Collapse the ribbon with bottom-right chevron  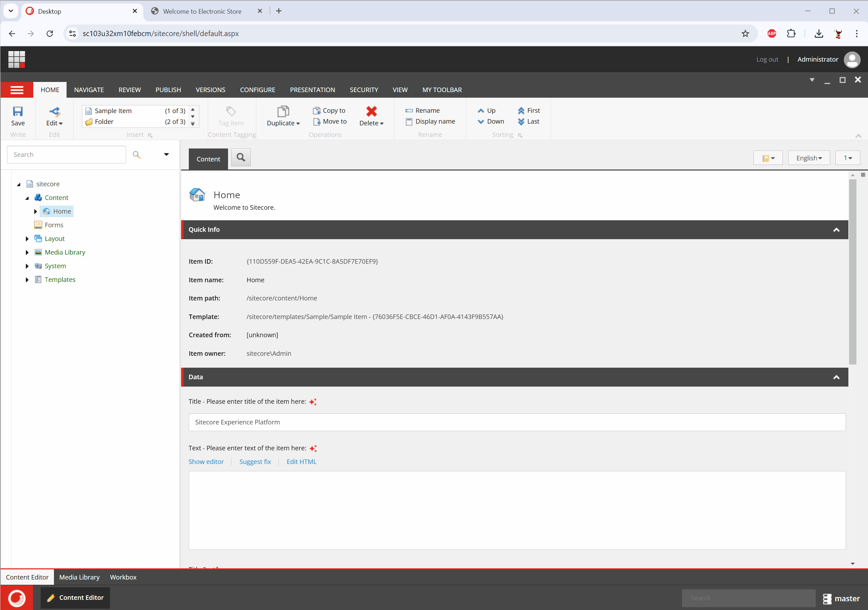pos(858,136)
